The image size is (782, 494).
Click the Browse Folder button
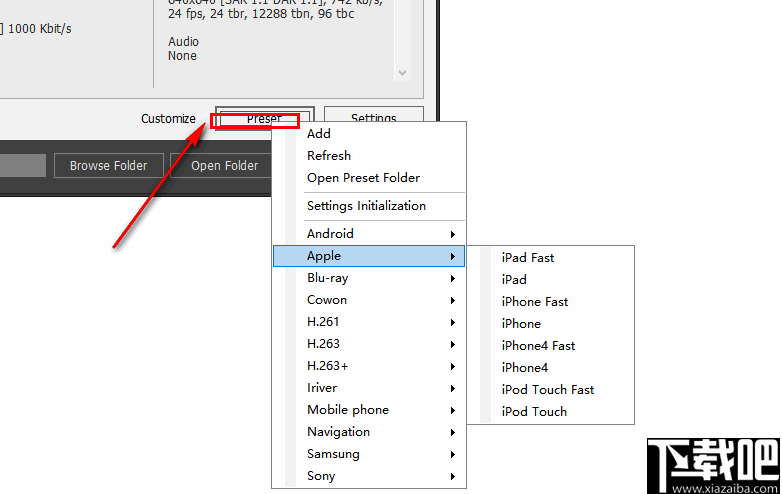[x=108, y=165]
